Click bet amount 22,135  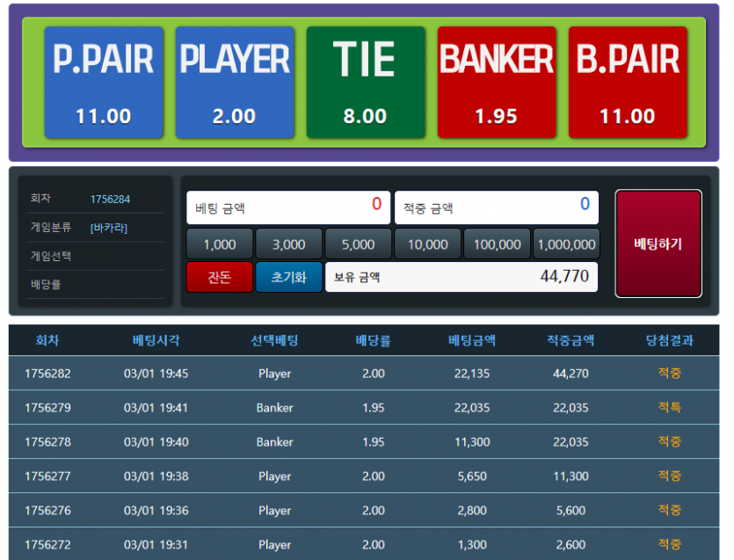click(x=472, y=374)
